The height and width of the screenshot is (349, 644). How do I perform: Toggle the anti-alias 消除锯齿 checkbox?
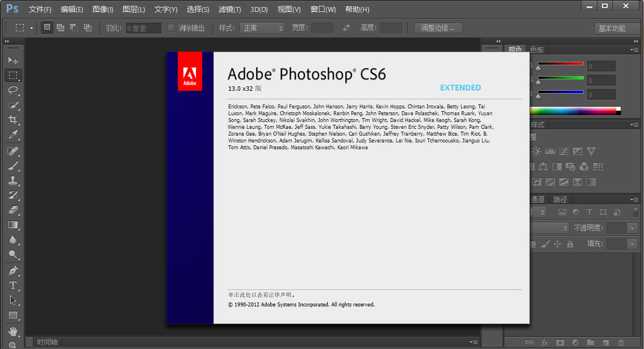(171, 28)
